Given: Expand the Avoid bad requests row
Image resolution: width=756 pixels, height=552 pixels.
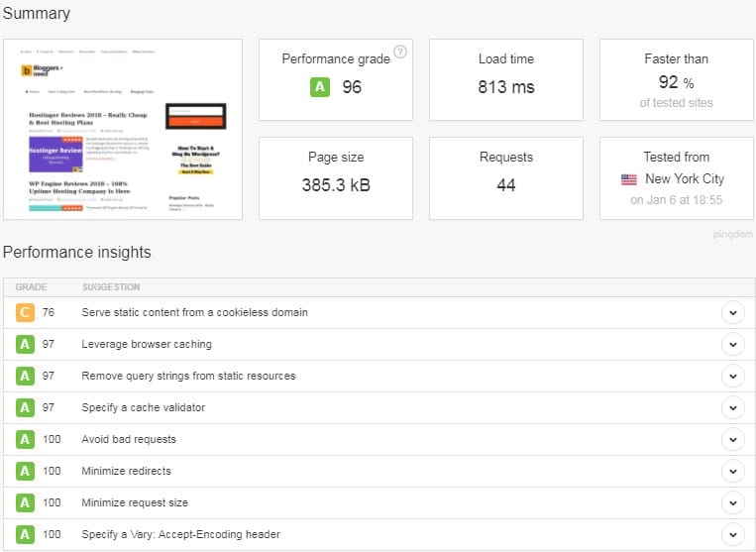Looking at the screenshot, I should pos(733,440).
